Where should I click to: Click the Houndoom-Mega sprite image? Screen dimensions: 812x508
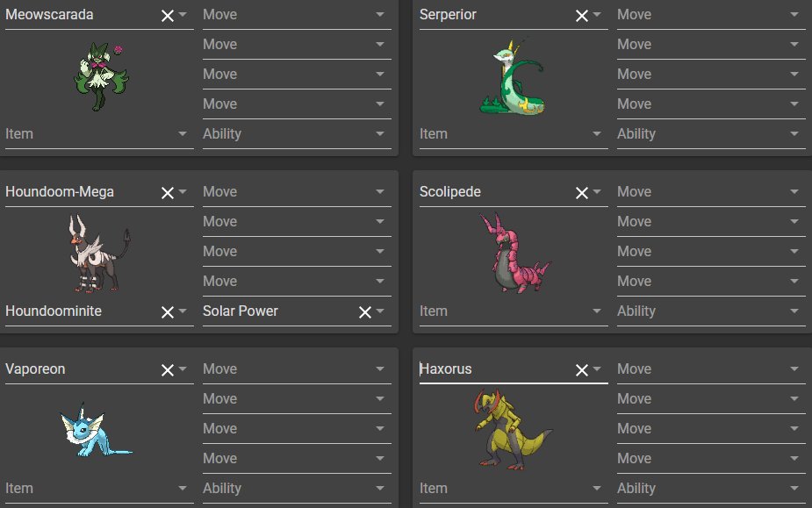[x=99, y=254]
